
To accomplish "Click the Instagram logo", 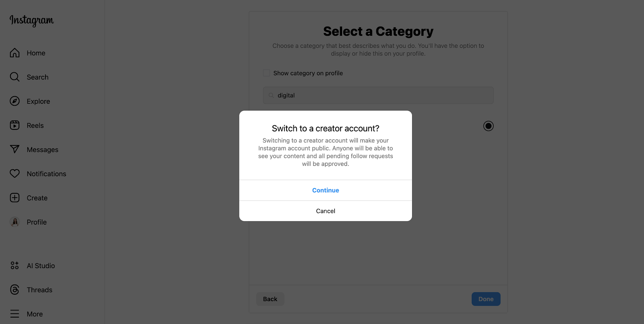I will [x=32, y=21].
